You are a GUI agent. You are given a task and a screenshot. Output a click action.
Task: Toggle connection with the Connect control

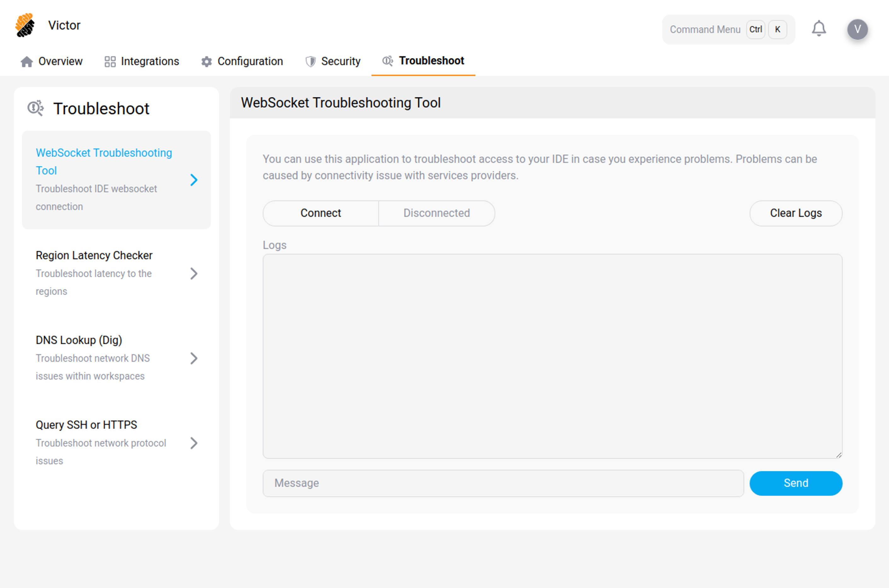point(320,213)
